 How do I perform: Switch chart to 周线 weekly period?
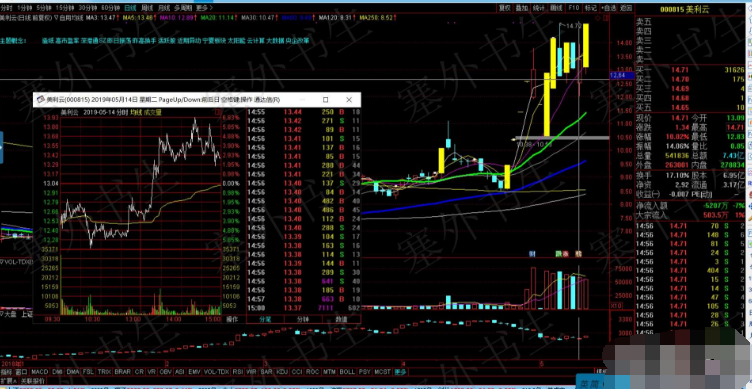click(x=147, y=8)
